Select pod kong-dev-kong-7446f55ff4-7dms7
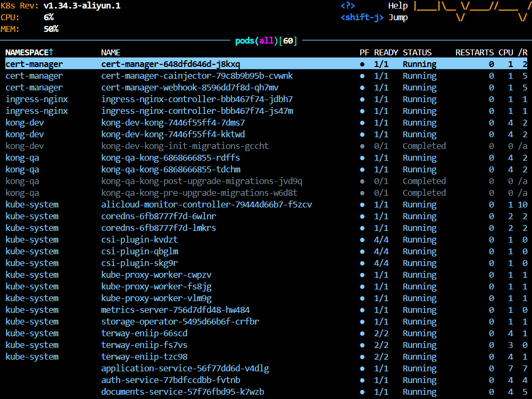Screen dimensions: 532x399 [266, 122]
